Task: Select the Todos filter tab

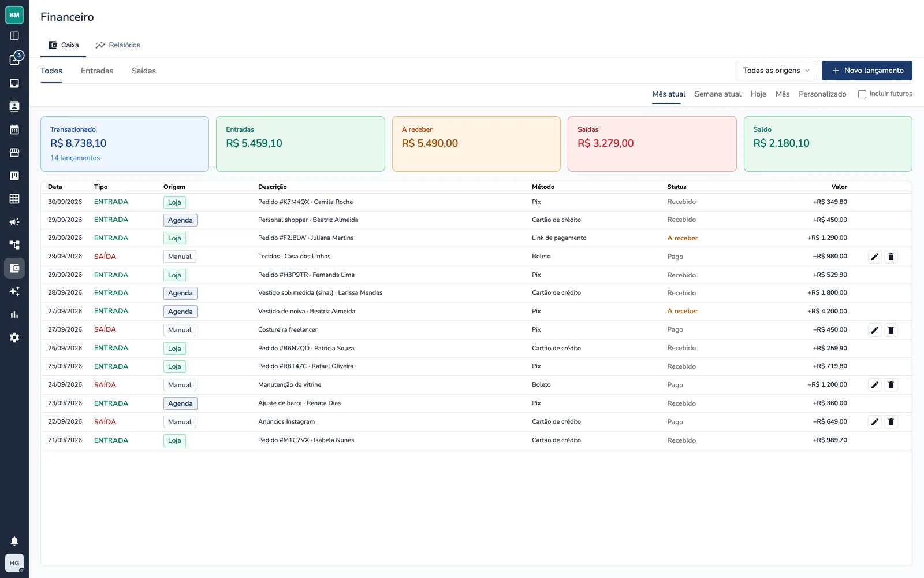Action: 51,71
